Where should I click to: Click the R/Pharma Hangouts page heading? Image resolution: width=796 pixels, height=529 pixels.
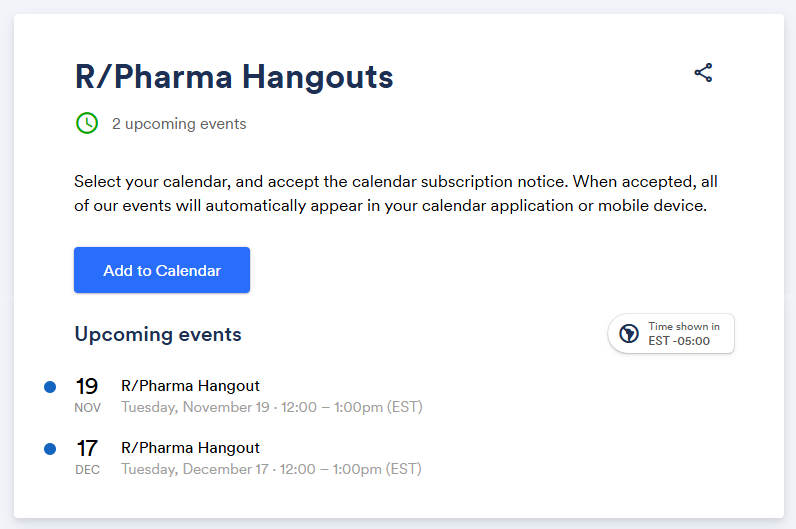234,76
